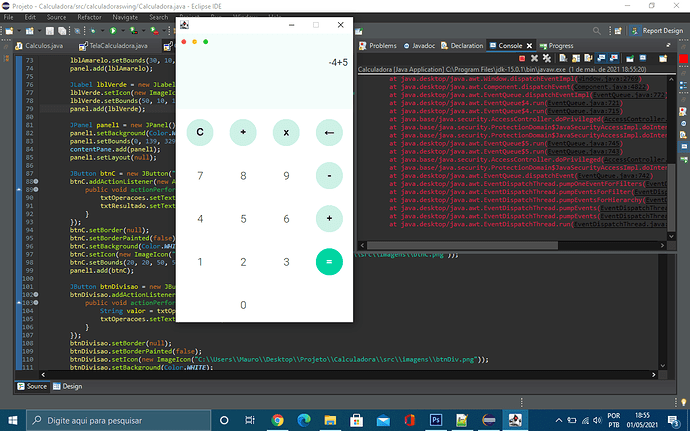This screenshot has height=431, width=690.
Task: Click calculator digit 5
Action: tap(243, 219)
